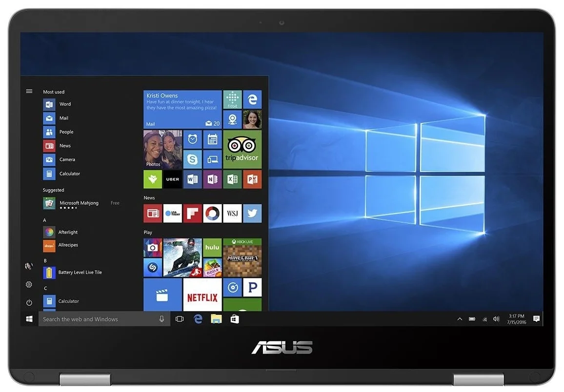This screenshot has width=564, height=392.
Task: Open the Photos live tile
Action: click(162, 149)
